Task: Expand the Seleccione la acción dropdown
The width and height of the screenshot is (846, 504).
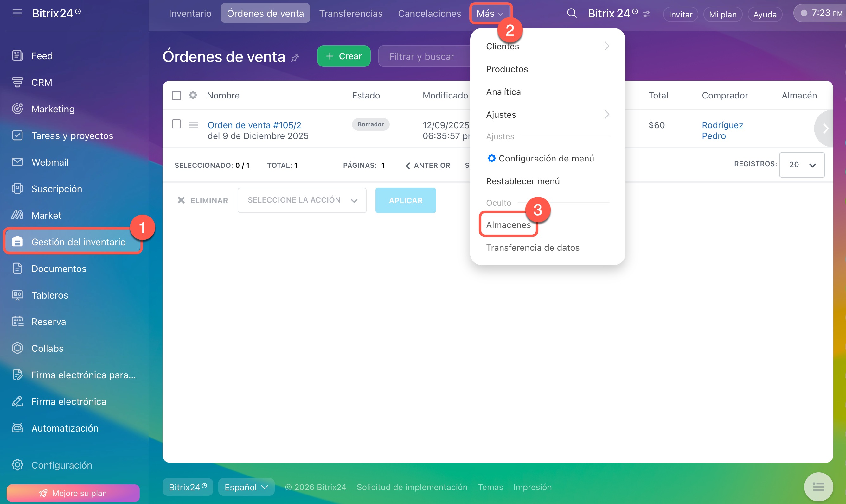Action: pyautogui.click(x=302, y=200)
